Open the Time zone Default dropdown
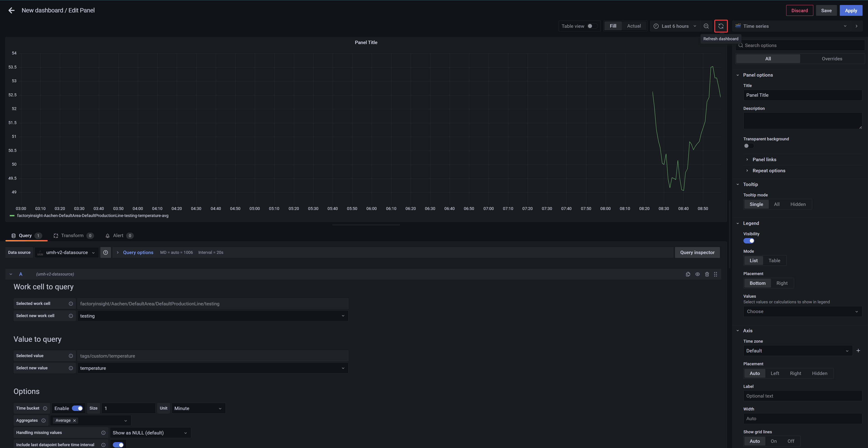The width and height of the screenshot is (868, 448). tap(797, 351)
